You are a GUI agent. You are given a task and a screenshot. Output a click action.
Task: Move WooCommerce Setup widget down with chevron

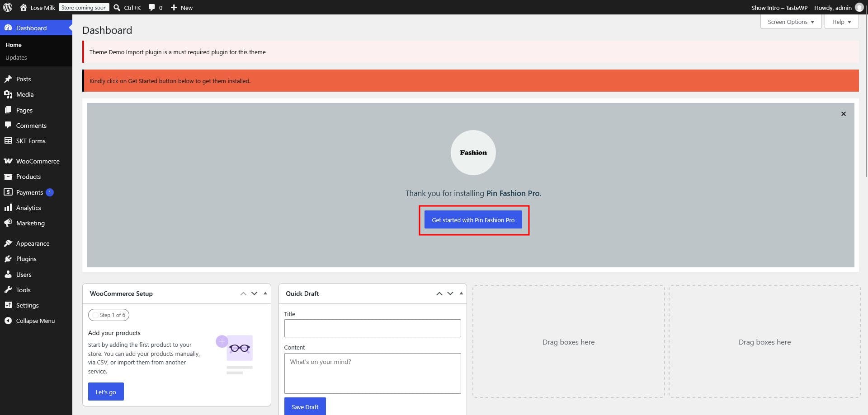coord(254,294)
